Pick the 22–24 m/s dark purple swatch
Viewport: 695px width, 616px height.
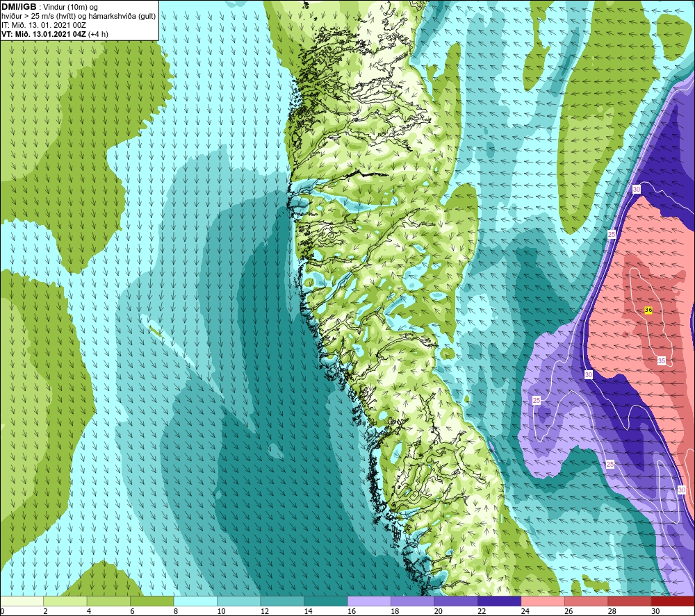coord(500,601)
